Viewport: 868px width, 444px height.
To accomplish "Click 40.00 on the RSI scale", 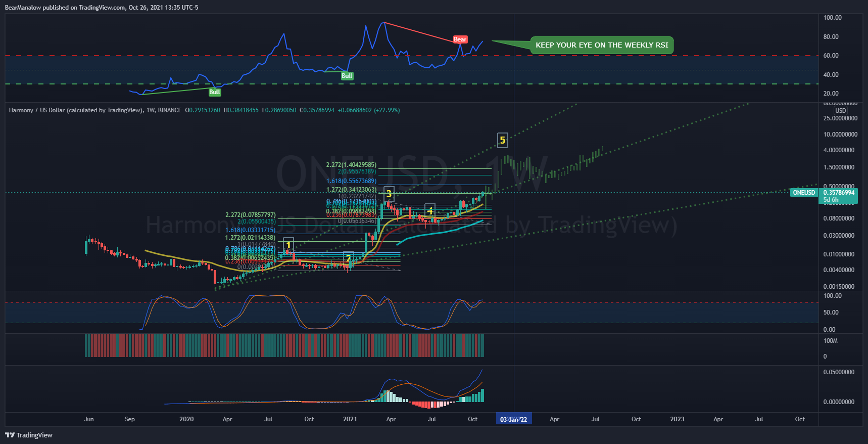I will [x=831, y=75].
